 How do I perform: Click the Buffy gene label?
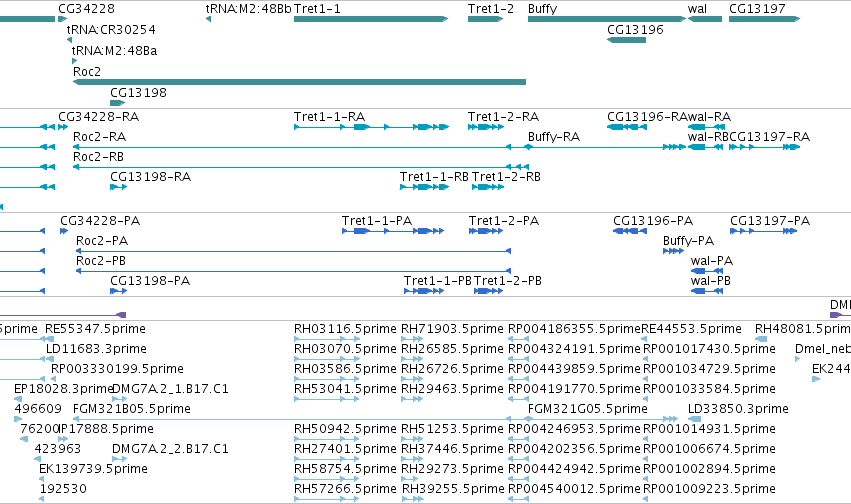pyautogui.click(x=542, y=9)
